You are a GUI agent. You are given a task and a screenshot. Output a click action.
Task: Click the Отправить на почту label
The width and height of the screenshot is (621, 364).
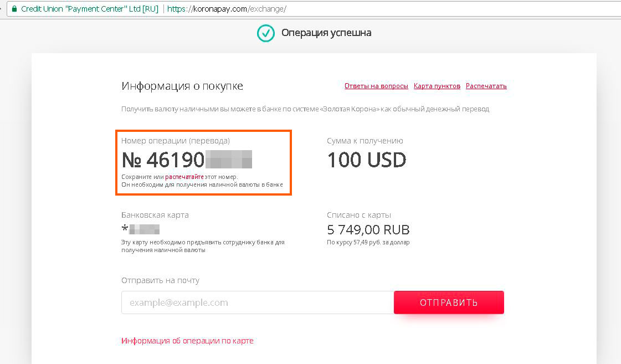point(161,280)
